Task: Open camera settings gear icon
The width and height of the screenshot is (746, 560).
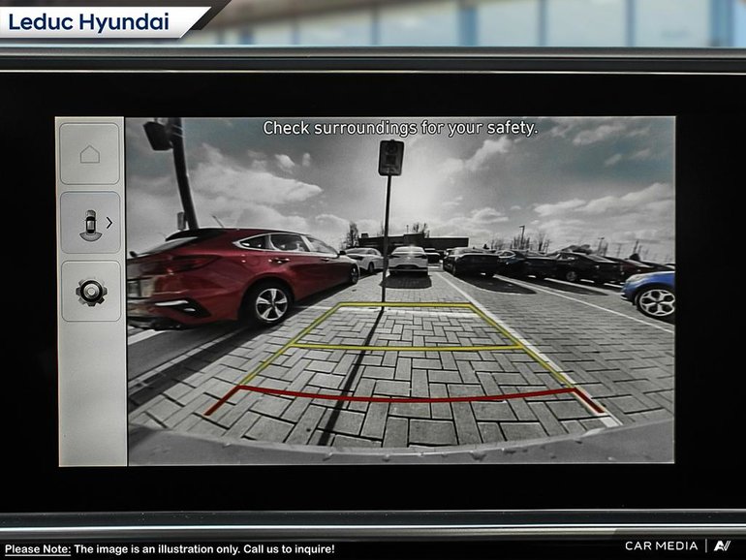Action: coord(91,292)
